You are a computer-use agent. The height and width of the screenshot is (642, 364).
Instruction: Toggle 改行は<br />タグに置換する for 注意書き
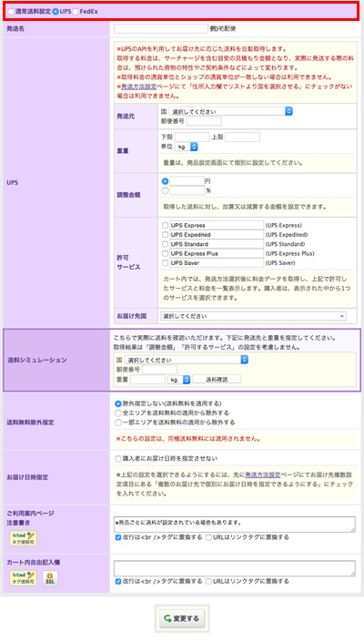[x=118, y=537]
